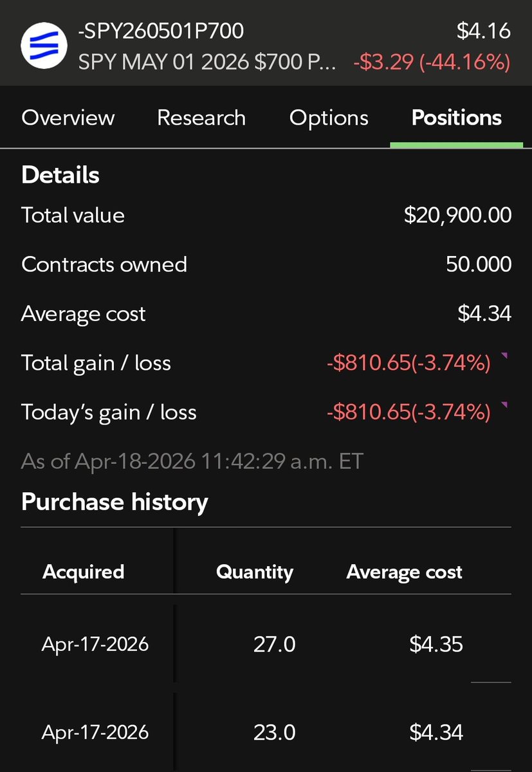Tap the SPY MAY 01 2026 $700 description
532x772 pixels.
206,62
